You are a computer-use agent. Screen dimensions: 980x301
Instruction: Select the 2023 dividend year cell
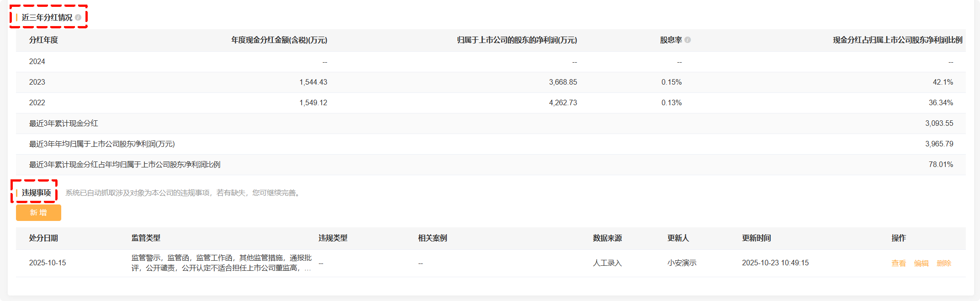37,82
